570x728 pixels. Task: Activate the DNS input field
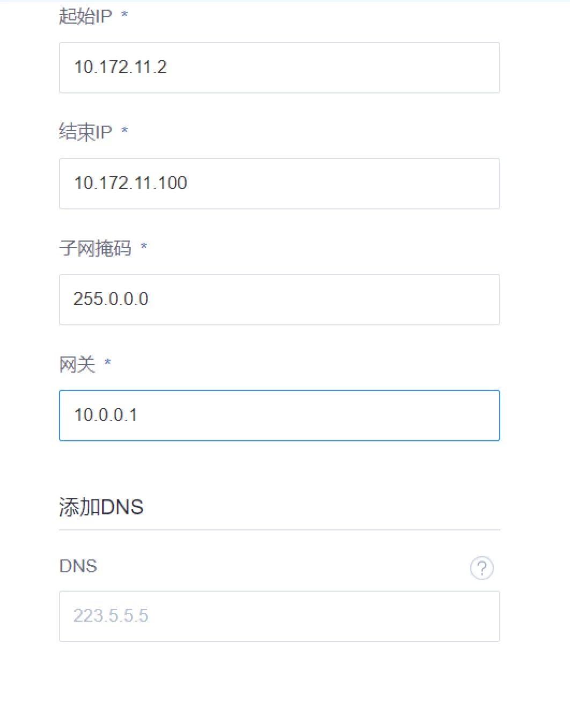279,616
